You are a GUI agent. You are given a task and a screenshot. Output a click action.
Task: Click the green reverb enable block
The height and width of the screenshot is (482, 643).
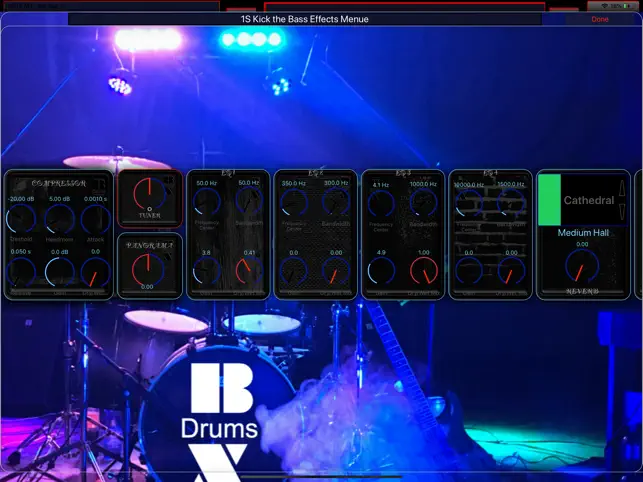tap(550, 200)
